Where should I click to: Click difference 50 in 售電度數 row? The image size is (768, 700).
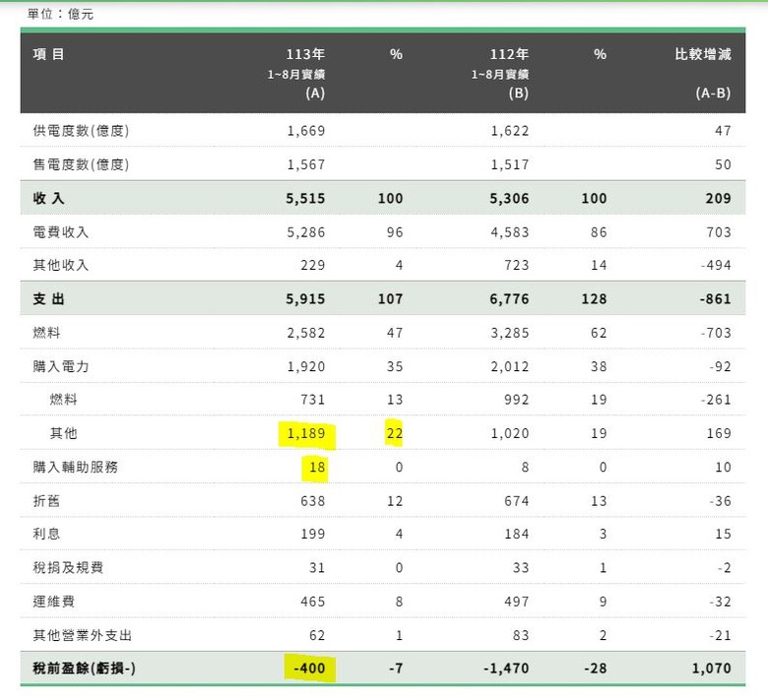click(x=723, y=164)
